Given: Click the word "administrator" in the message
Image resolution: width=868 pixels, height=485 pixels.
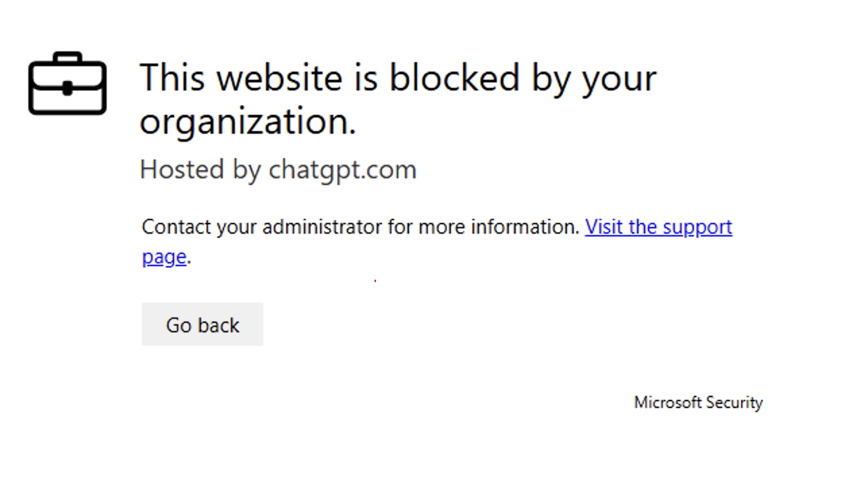Looking at the screenshot, I should (x=322, y=227).
